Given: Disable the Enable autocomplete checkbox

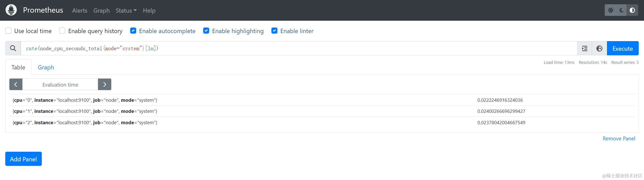Looking at the screenshot, I should click(x=133, y=31).
